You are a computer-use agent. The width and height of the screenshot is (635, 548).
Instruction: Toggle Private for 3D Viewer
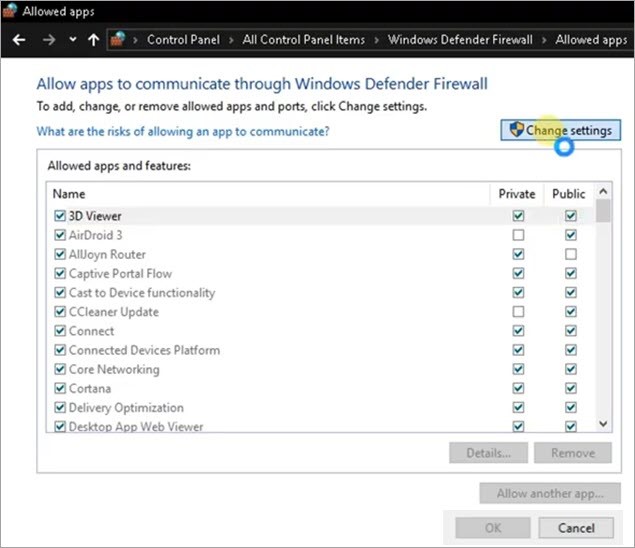click(x=518, y=215)
